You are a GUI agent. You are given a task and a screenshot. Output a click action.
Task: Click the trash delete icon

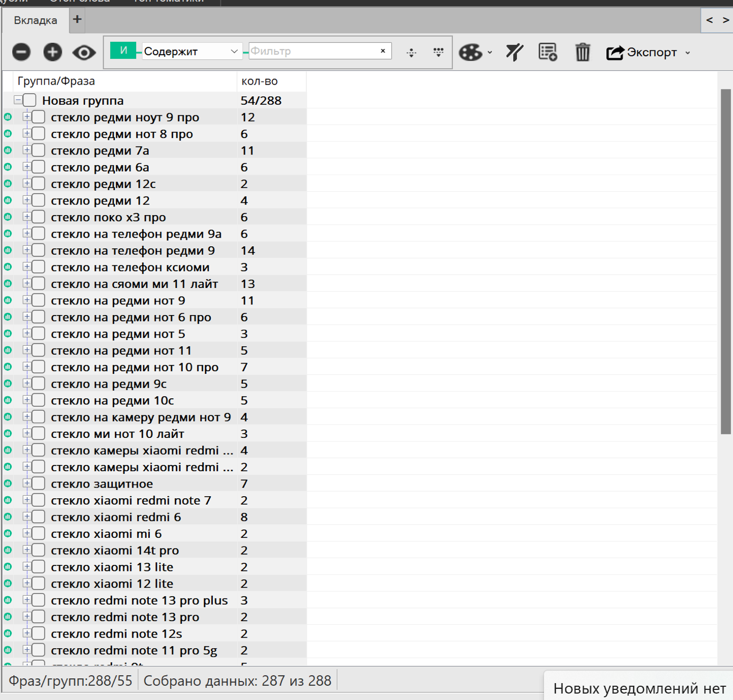pos(583,52)
